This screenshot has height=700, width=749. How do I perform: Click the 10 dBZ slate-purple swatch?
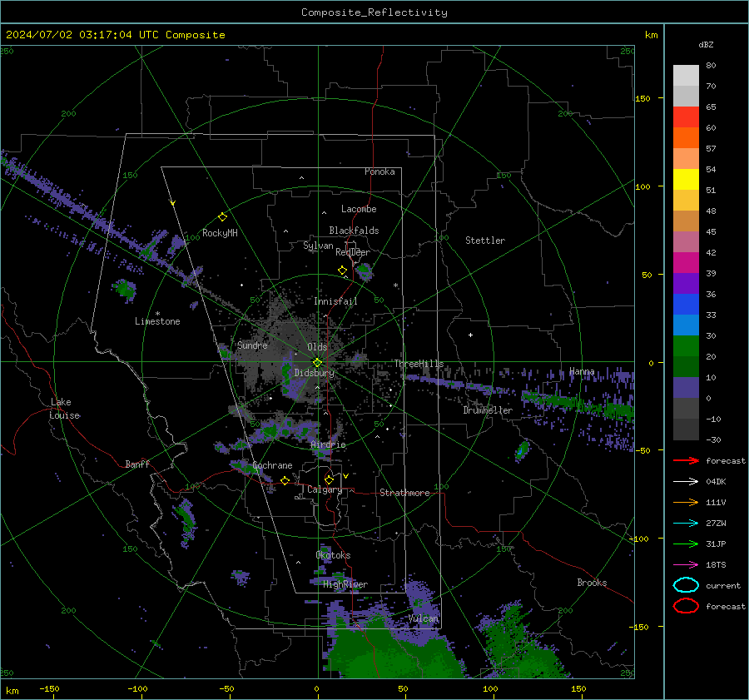click(686, 388)
